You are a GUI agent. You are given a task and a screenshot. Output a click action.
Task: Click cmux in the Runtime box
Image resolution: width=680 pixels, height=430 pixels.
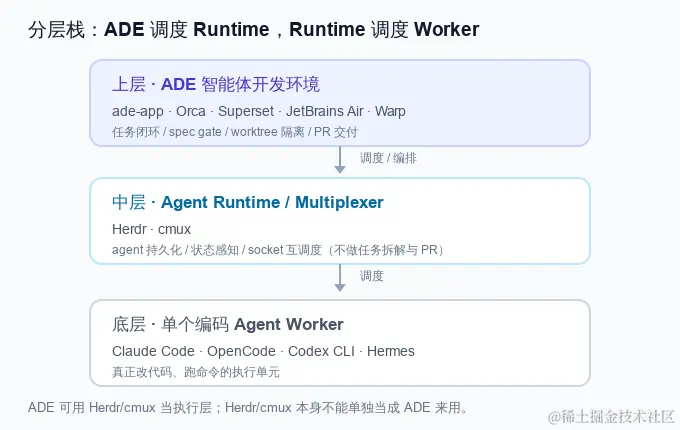(174, 229)
